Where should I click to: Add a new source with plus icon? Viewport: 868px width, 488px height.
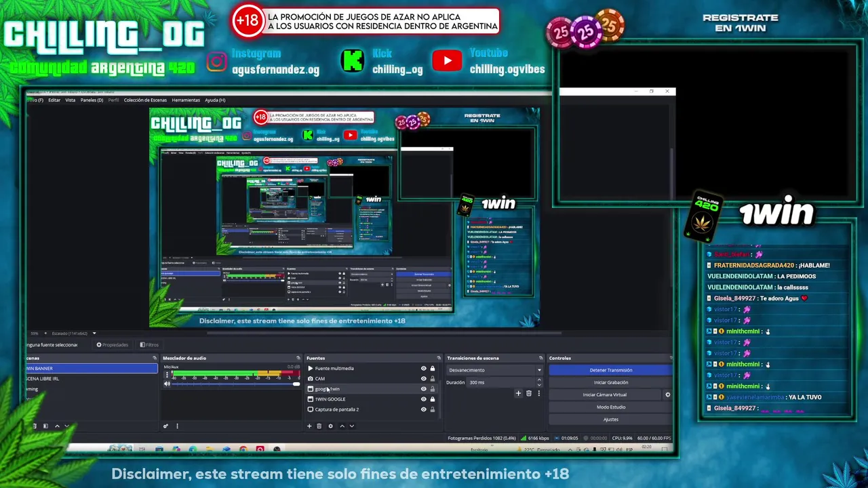(x=309, y=426)
